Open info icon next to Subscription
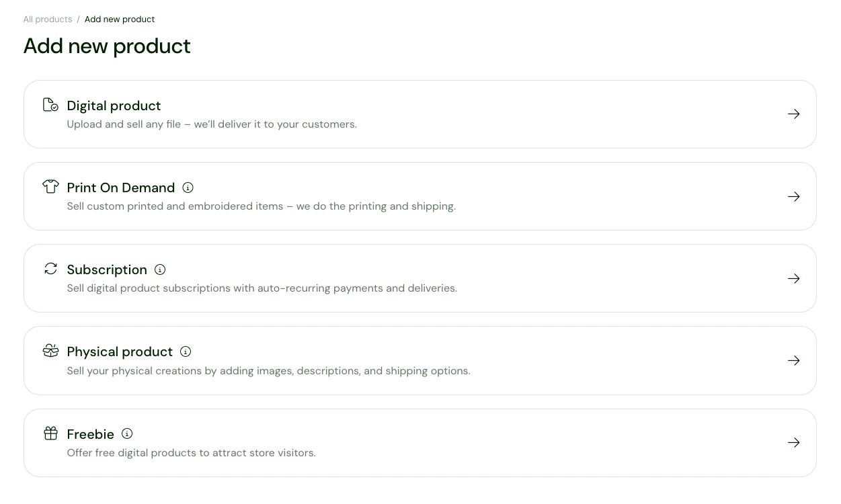This screenshot has width=841, height=504. (x=160, y=269)
